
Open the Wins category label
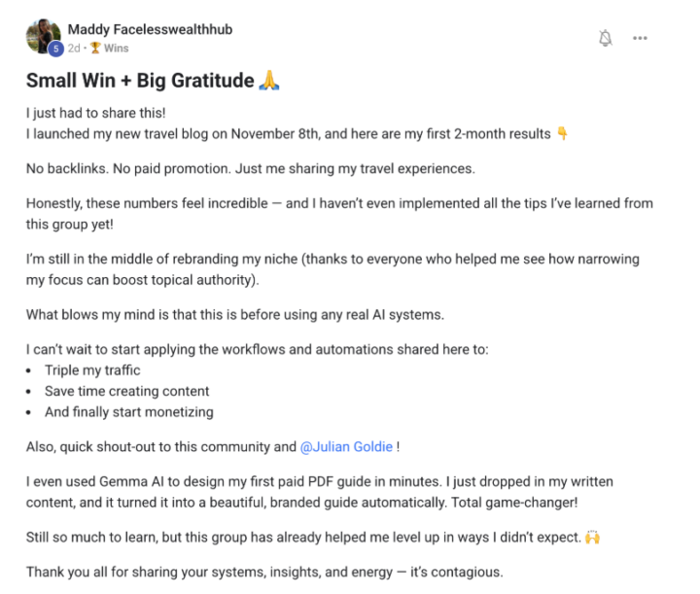[117, 48]
